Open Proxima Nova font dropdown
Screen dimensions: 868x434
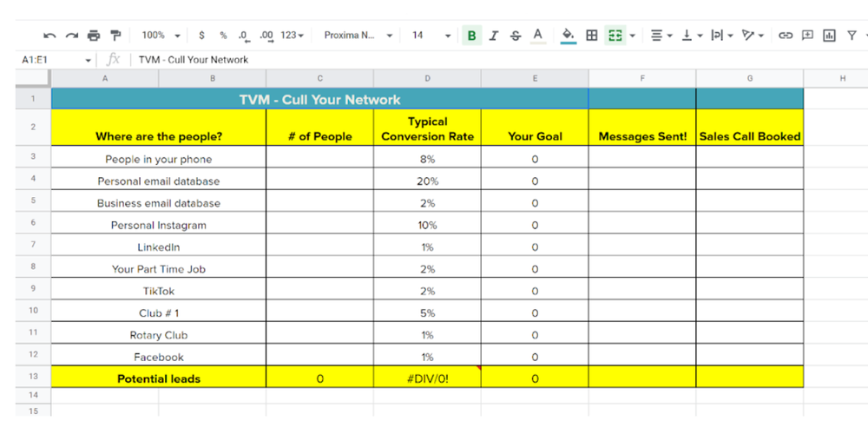coord(358,36)
